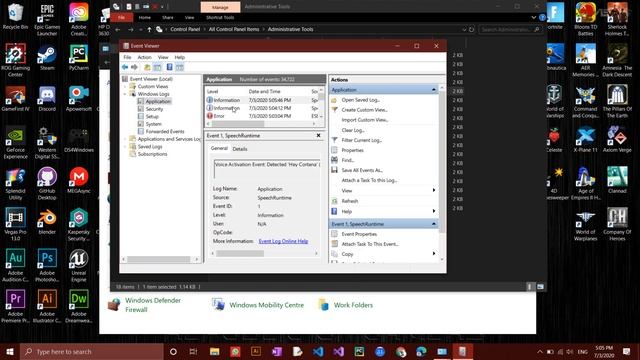640x360 pixels.
Task: Click Event Log Online Help link
Action: 283,241
